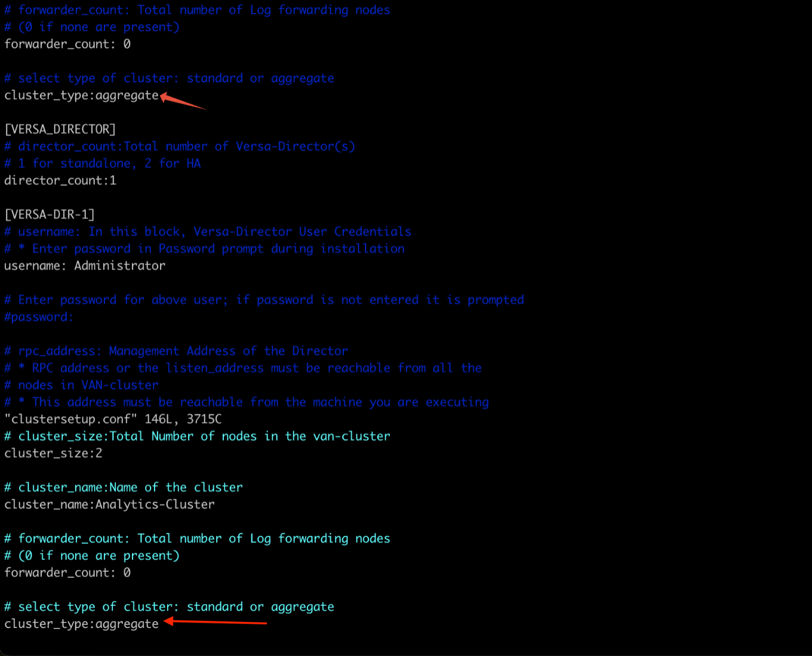
Task: Click '# rpc_address: Management Address of the Director'
Action: coord(176,351)
